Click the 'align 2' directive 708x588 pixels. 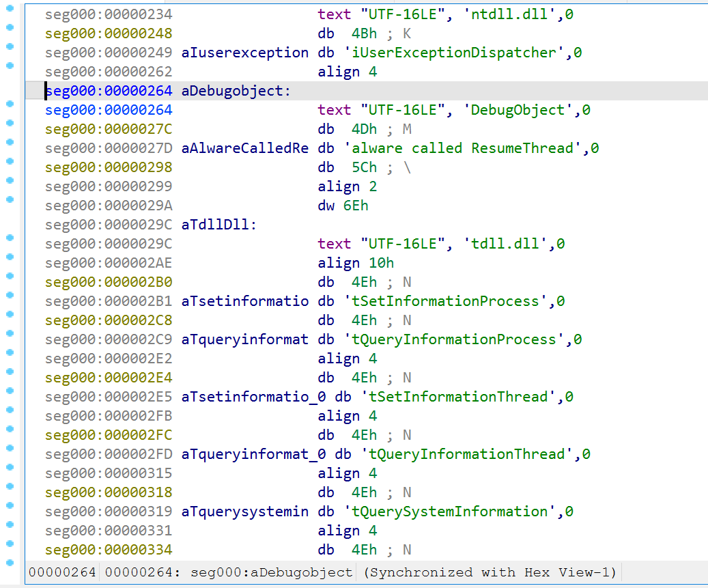click(348, 186)
